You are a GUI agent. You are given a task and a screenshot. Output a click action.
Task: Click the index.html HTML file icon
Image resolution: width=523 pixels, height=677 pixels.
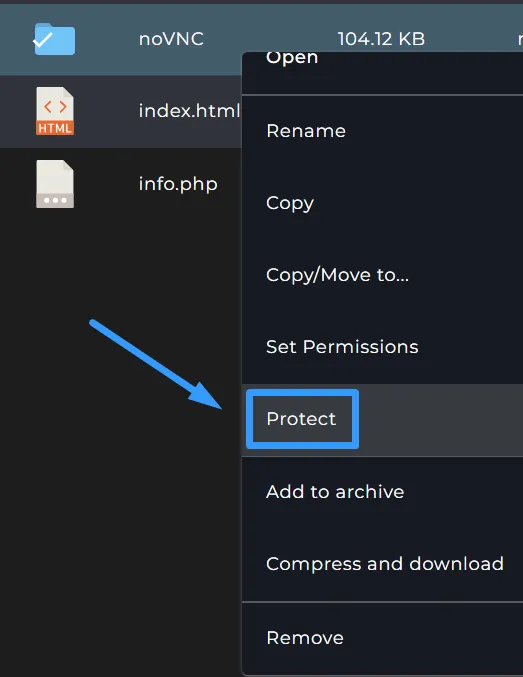pyautogui.click(x=55, y=111)
